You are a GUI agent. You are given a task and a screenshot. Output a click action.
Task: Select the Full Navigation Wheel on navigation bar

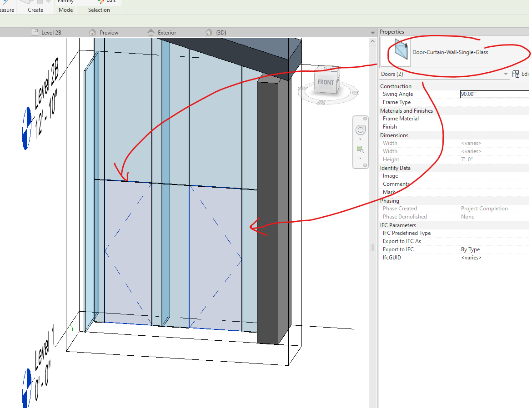pyautogui.click(x=361, y=130)
